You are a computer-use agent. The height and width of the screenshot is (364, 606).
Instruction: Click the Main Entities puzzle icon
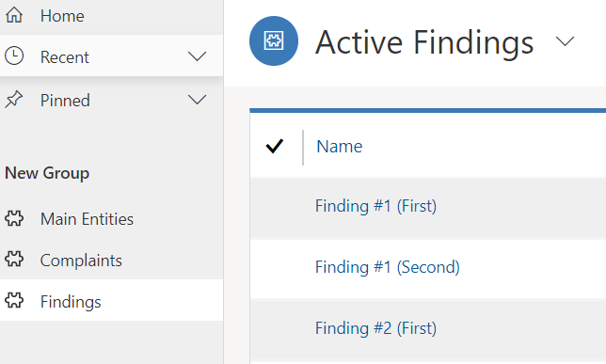point(14,218)
